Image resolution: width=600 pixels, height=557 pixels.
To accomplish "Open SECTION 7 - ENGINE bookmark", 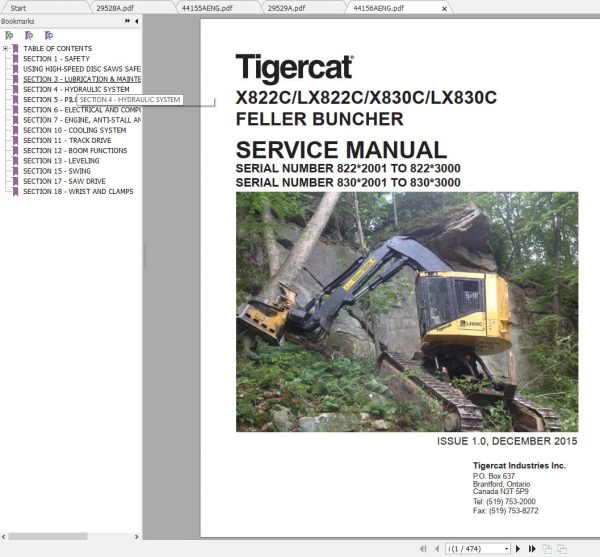I will click(82, 120).
